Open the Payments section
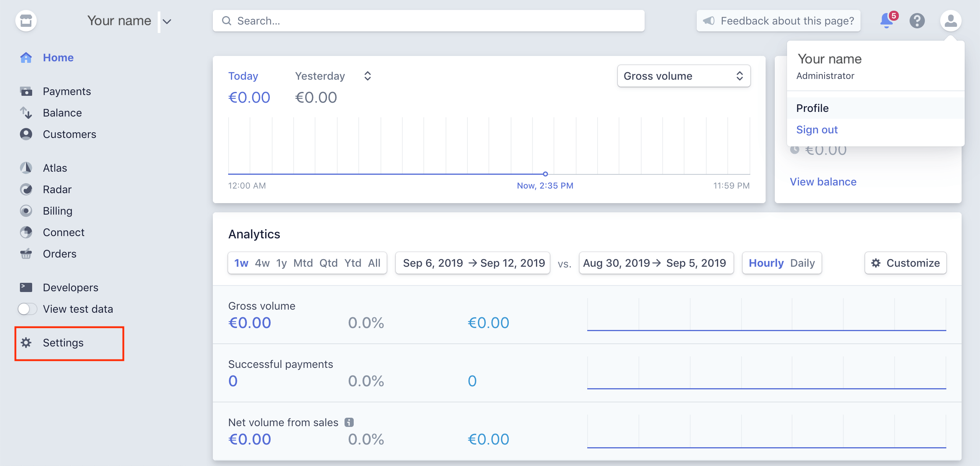This screenshot has height=466, width=980. pyautogui.click(x=67, y=91)
